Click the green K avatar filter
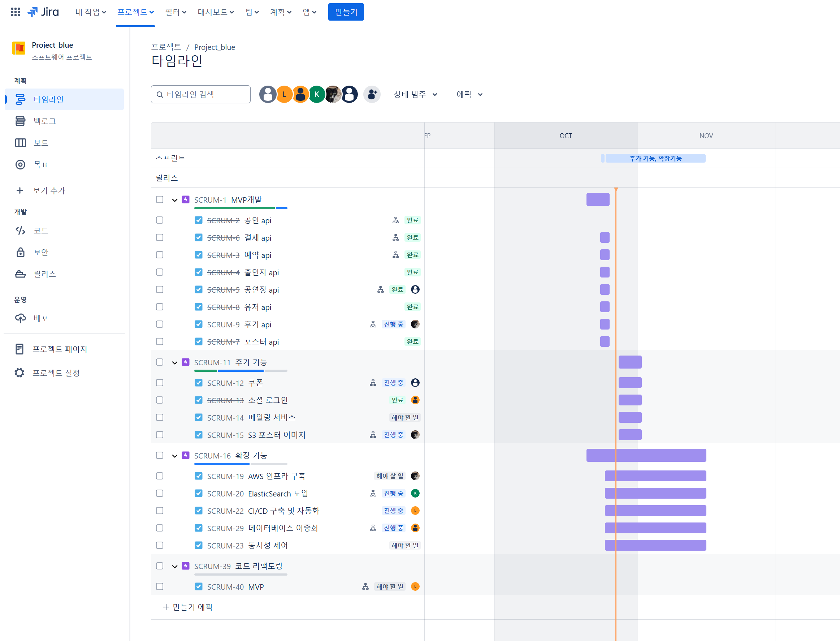 [316, 94]
